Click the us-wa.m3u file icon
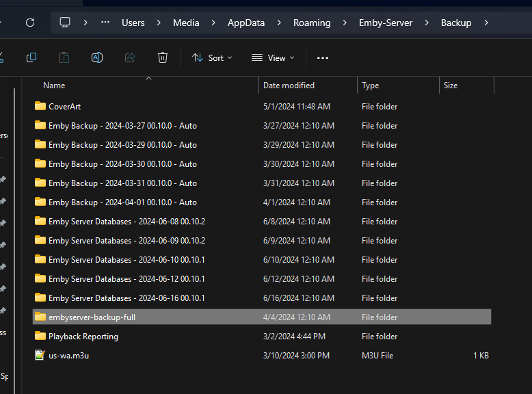The image size is (532, 394). click(x=40, y=356)
